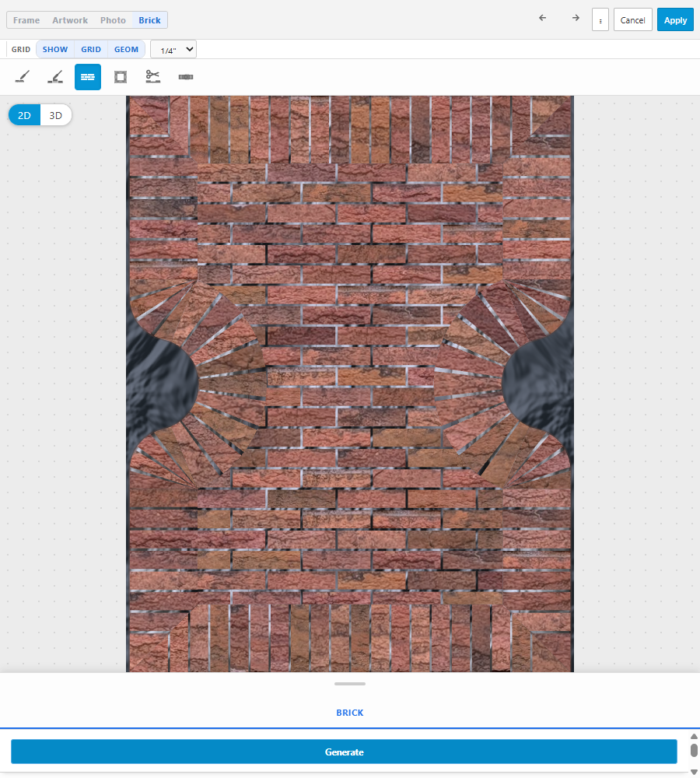Screen dimensions: 700x778
Task: Switch to 2D view
Action: pyautogui.click(x=24, y=115)
